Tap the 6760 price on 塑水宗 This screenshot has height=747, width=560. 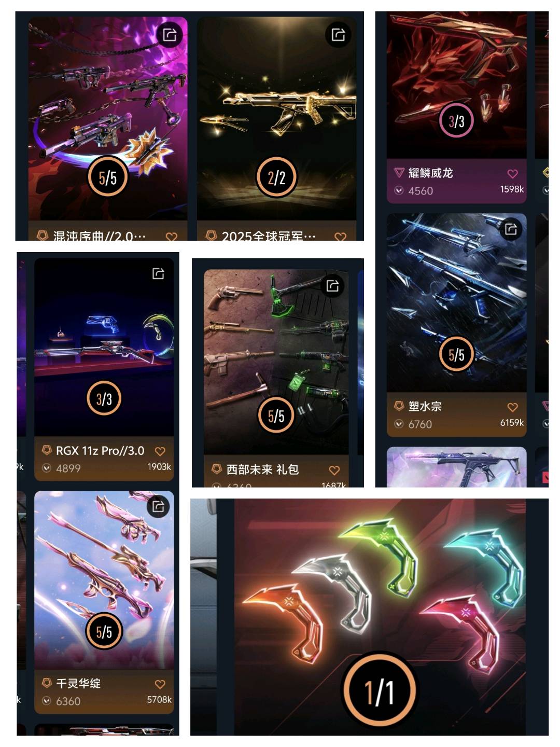pyautogui.click(x=420, y=424)
